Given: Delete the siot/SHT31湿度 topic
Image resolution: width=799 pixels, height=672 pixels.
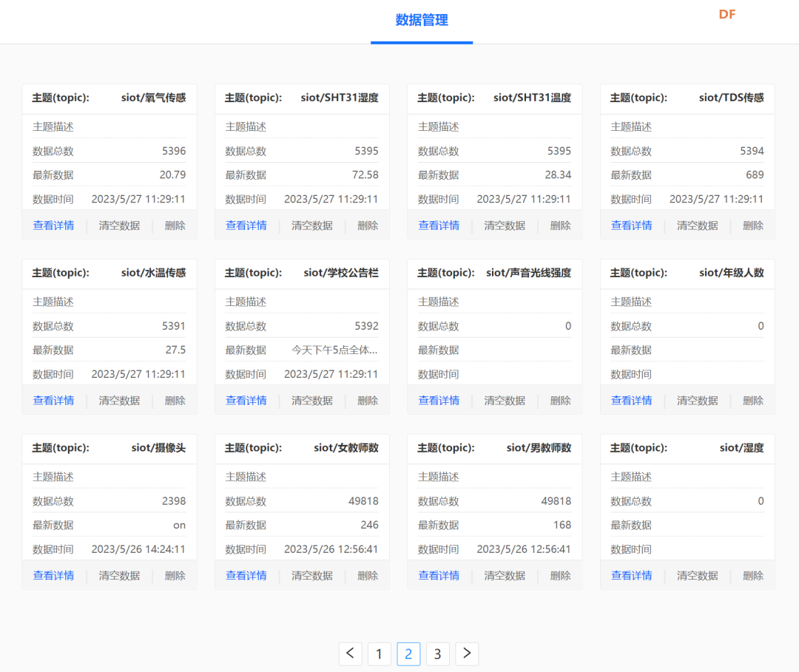Looking at the screenshot, I should click(368, 225).
